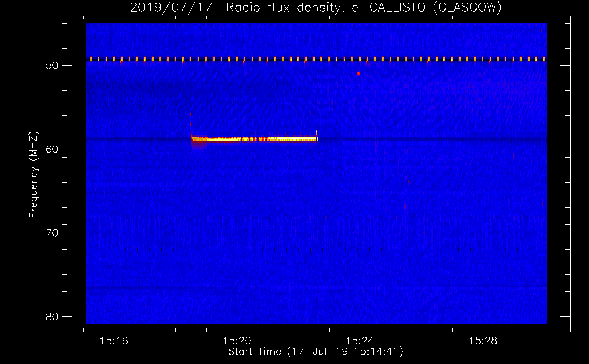Click the isolated red dot near 51 MHz

(359, 74)
